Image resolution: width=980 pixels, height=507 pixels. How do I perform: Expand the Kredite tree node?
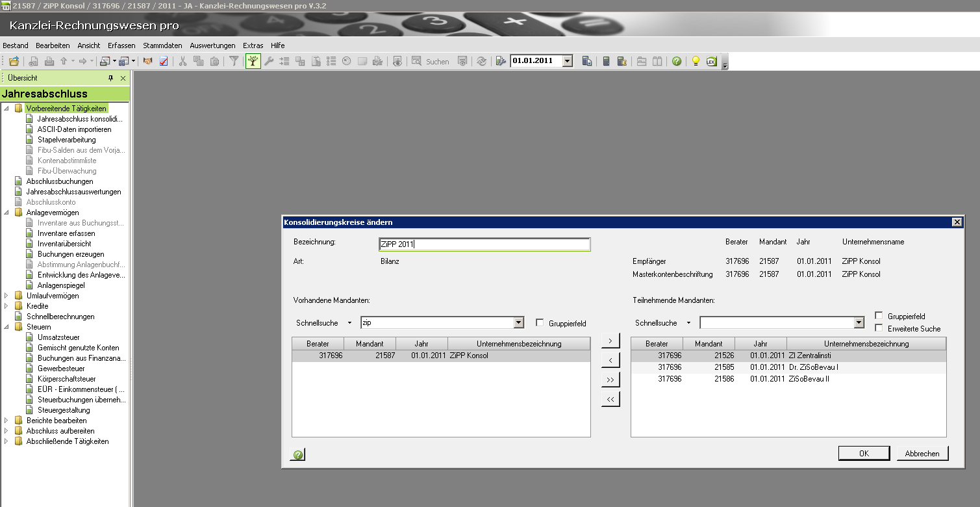[6, 306]
